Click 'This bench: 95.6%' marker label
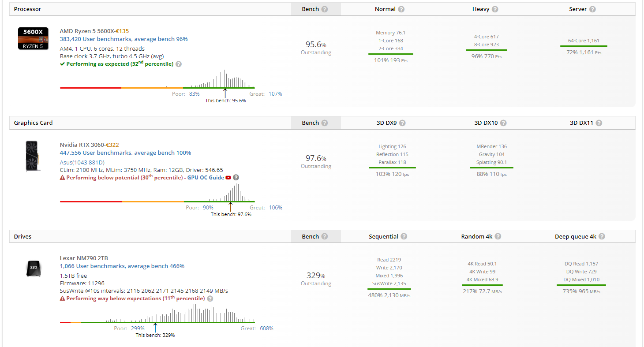 pyautogui.click(x=225, y=101)
